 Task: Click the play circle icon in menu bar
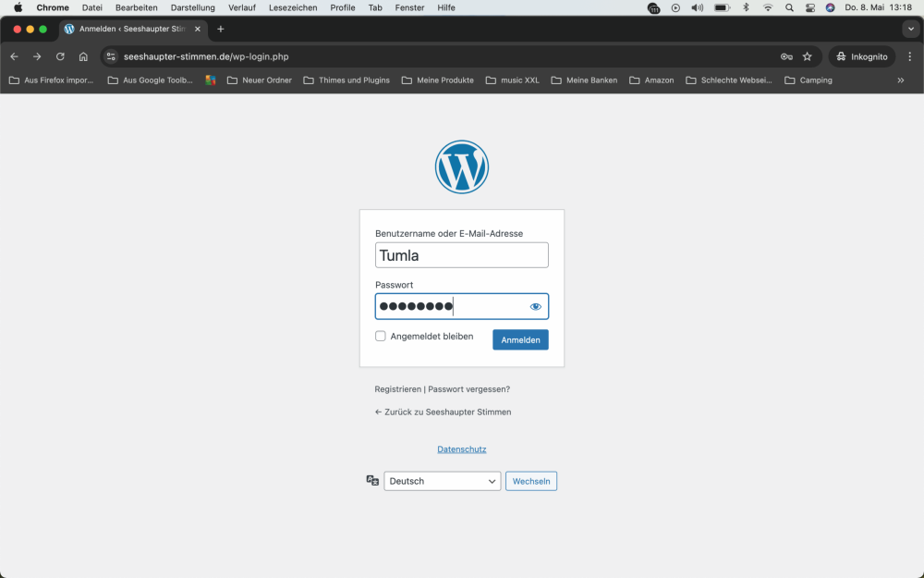pyautogui.click(x=675, y=7)
